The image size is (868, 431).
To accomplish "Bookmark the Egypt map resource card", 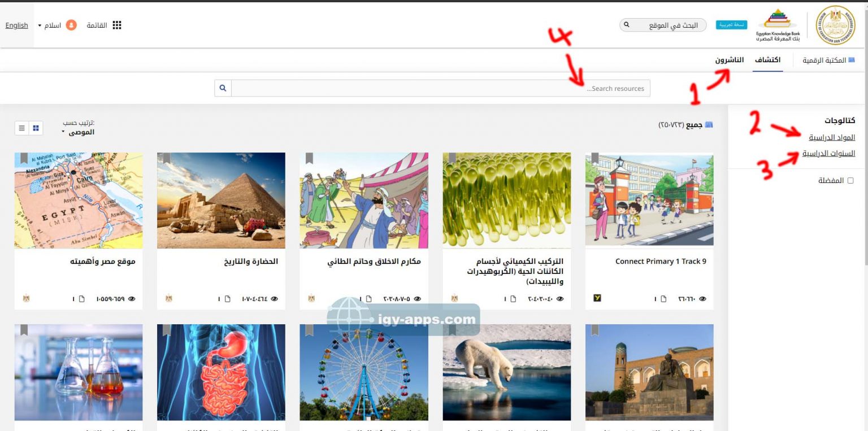I will coord(24,159).
